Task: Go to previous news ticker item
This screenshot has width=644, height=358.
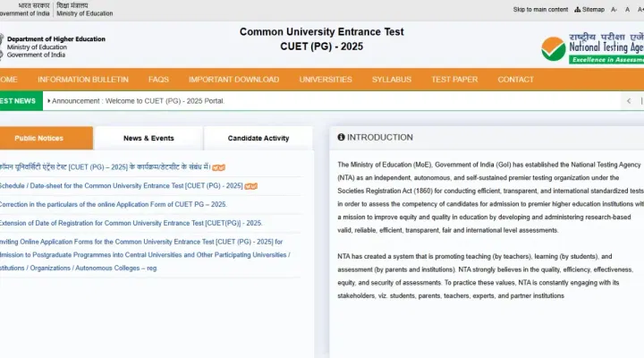Action: 628,101
